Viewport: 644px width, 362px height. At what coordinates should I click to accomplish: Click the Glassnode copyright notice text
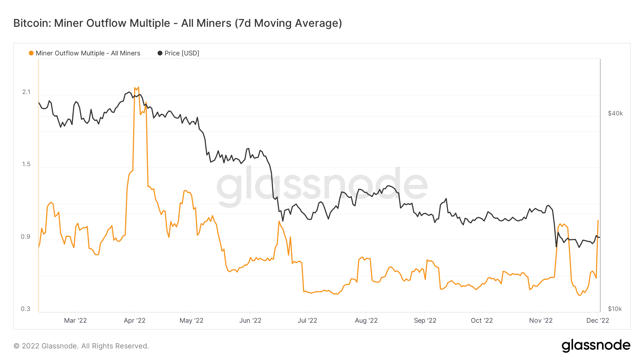click(x=81, y=346)
